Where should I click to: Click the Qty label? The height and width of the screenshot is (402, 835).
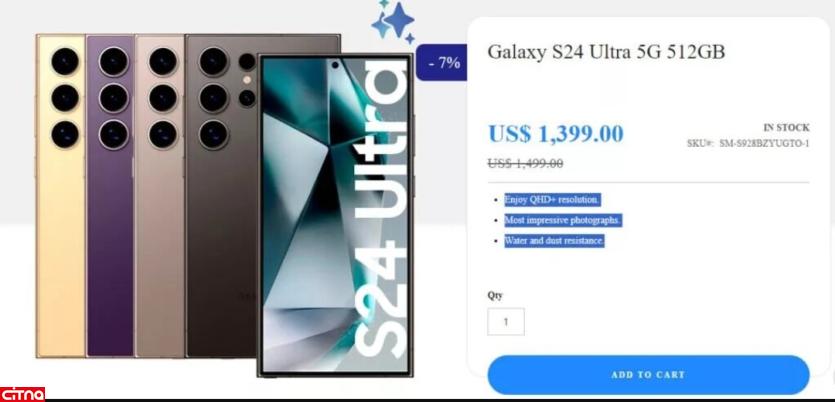[x=495, y=296]
